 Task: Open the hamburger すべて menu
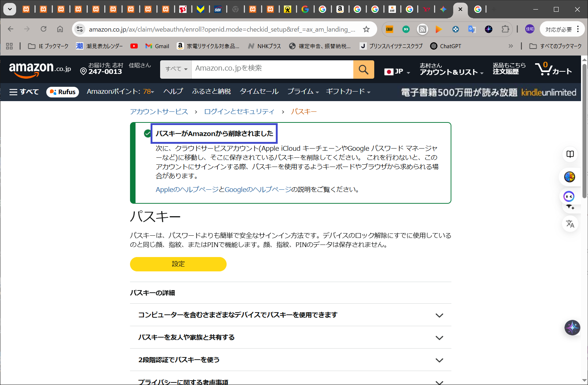pyautogui.click(x=24, y=92)
